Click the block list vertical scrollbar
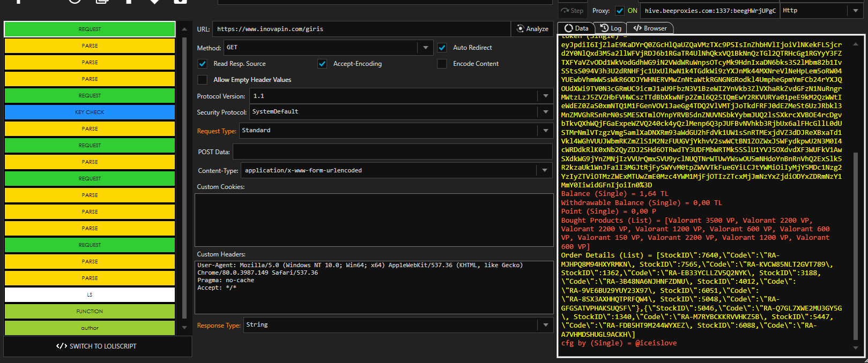This screenshot has width=868, height=363. coord(184,177)
